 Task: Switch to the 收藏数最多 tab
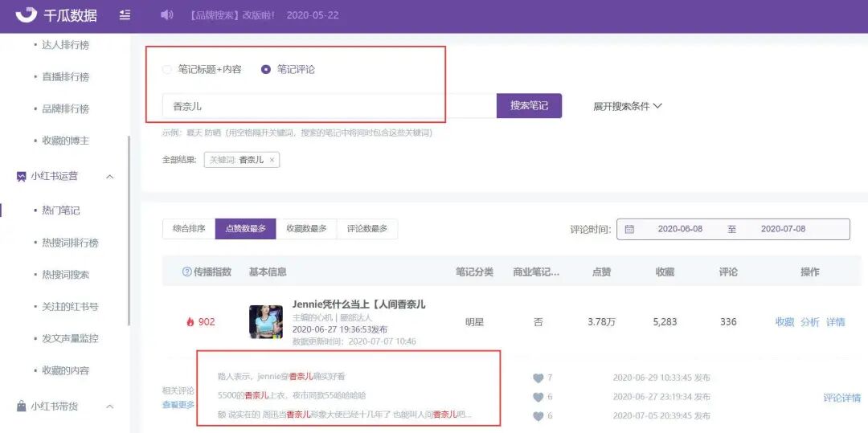(306, 228)
